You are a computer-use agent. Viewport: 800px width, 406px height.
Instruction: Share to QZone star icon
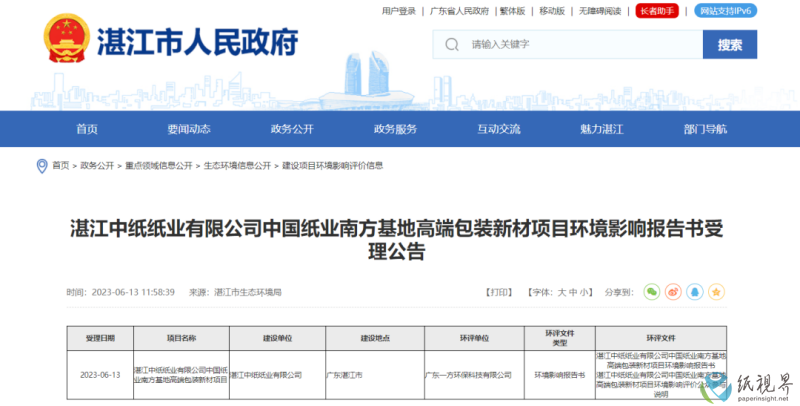tap(716, 292)
